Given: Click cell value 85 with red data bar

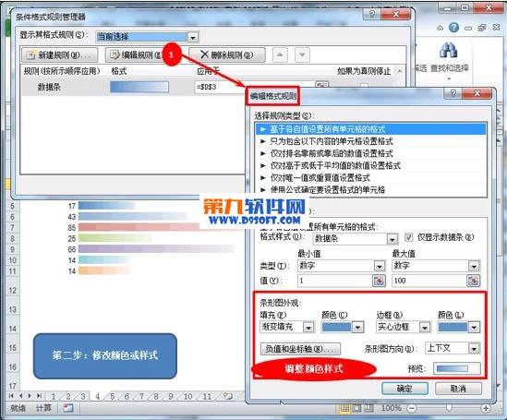Looking at the screenshot, I should tap(72, 228).
